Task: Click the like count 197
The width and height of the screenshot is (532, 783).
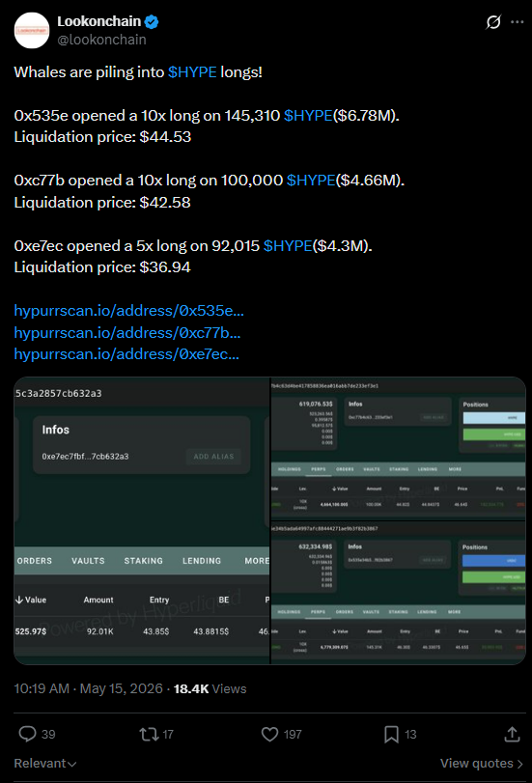Action: pyautogui.click(x=293, y=734)
